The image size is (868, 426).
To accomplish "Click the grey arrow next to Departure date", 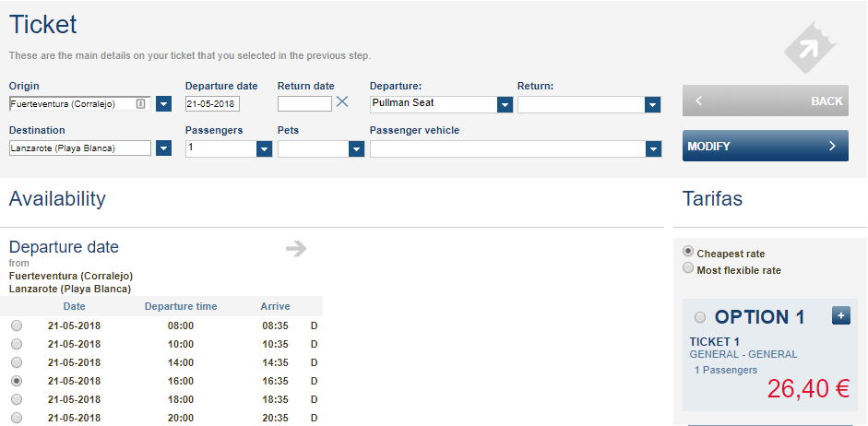I will click(x=296, y=249).
